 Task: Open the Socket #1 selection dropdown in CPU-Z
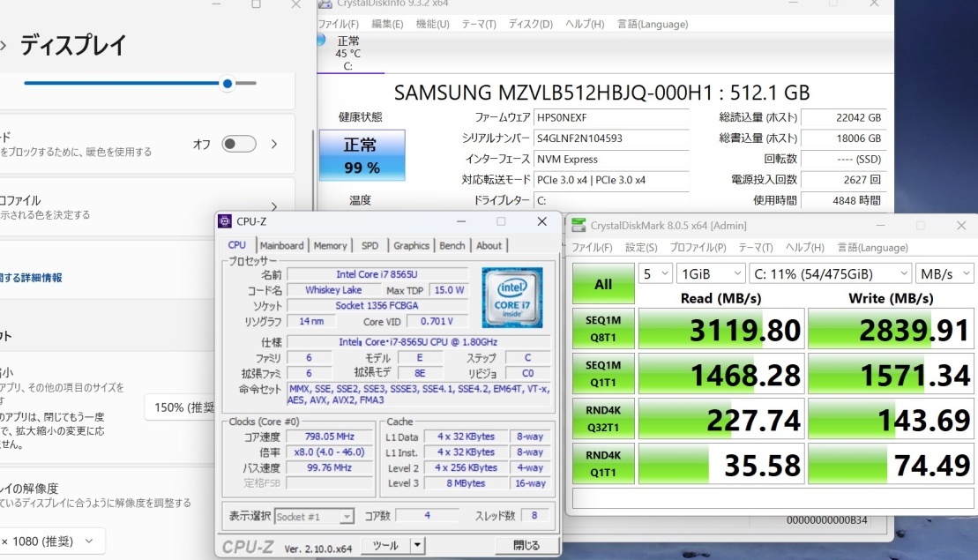click(x=314, y=517)
